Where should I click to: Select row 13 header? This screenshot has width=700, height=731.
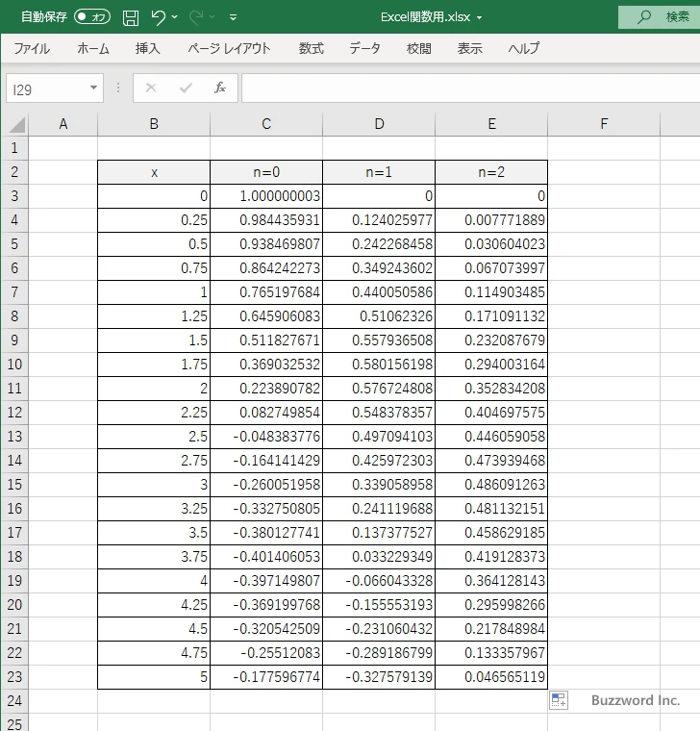point(14,437)
